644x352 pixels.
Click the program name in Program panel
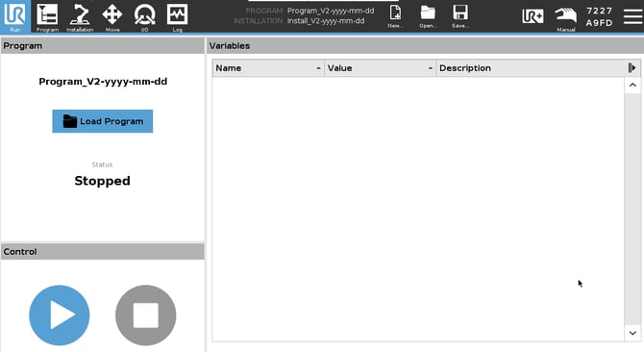103,82
